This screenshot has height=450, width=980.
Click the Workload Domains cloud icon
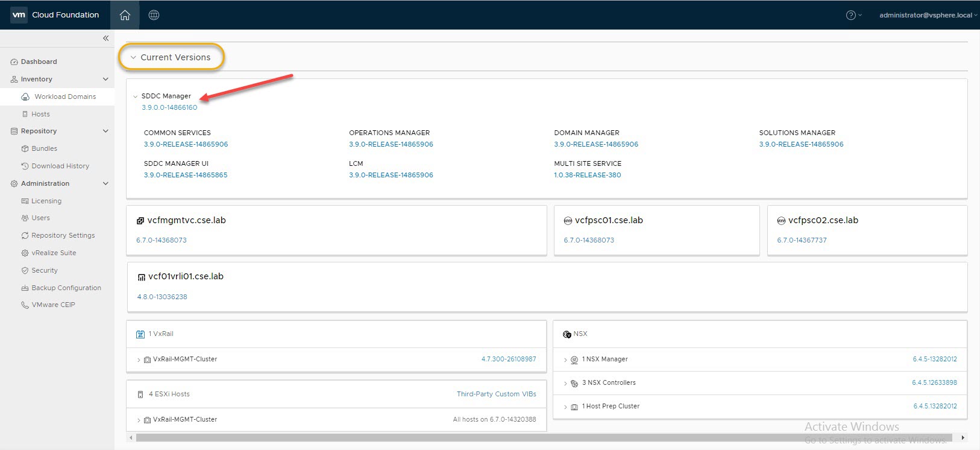click(25, 97)
